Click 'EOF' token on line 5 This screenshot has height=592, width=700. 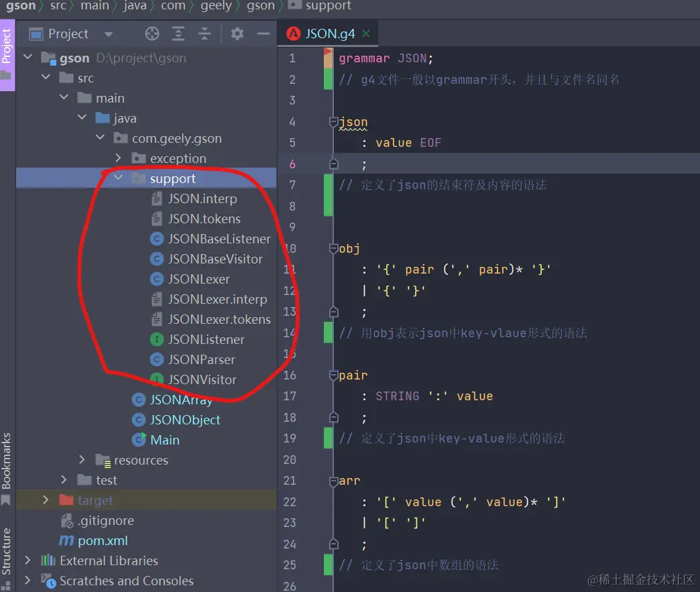[430, 142]
